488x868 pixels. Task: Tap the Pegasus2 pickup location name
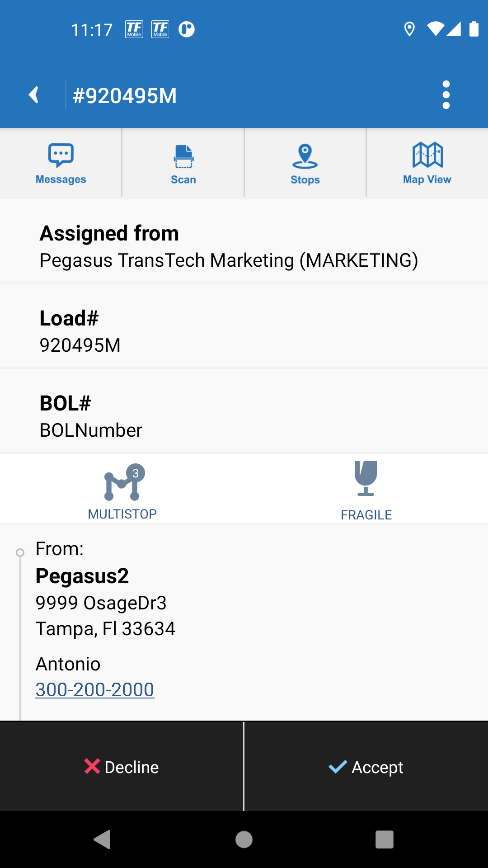pyautogui.click(x=82, y=576)
